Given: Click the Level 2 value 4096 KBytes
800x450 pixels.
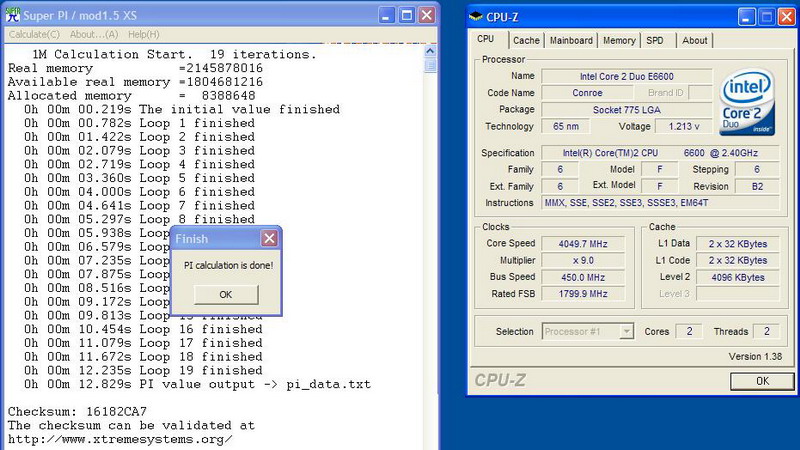Looking at the screenshot, I should (x=737, y=277).
